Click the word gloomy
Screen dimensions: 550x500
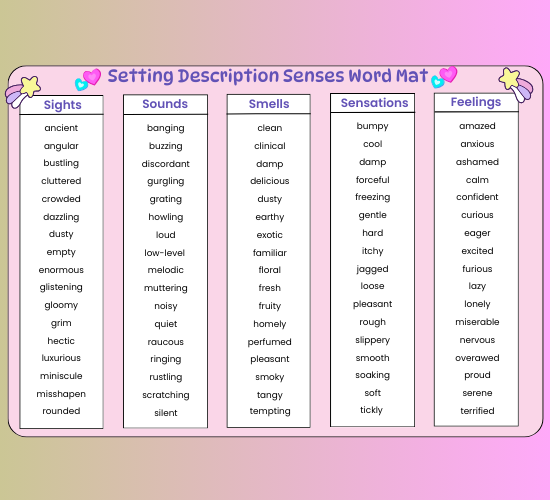click(61, 305)
